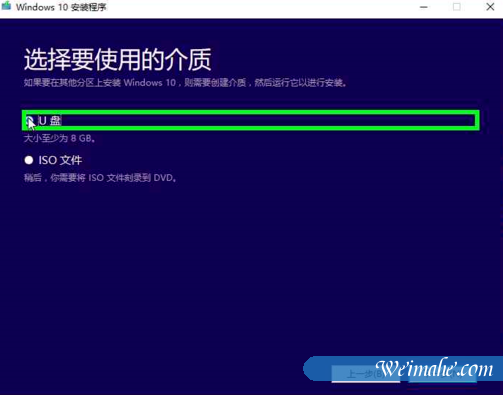
Task: Close the Windows 10 安装程序 window
Action: pos(490,7)
